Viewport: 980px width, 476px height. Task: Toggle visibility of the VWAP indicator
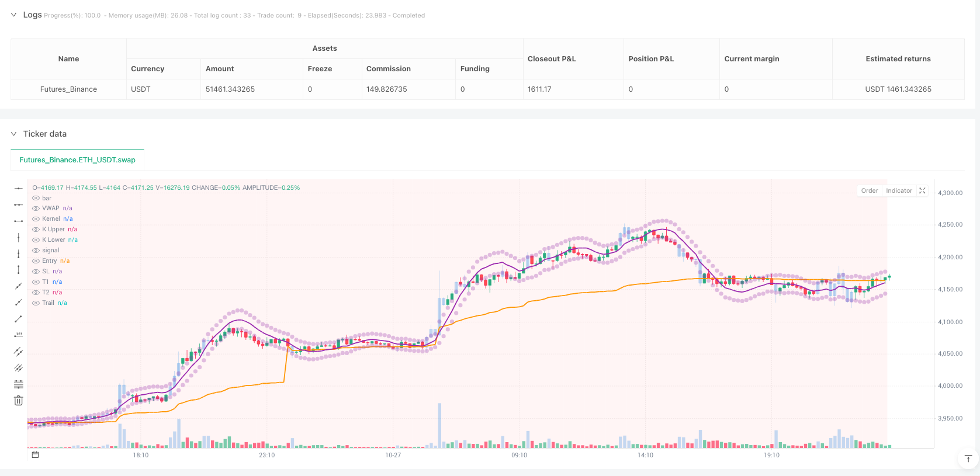[x=36, y=209]
